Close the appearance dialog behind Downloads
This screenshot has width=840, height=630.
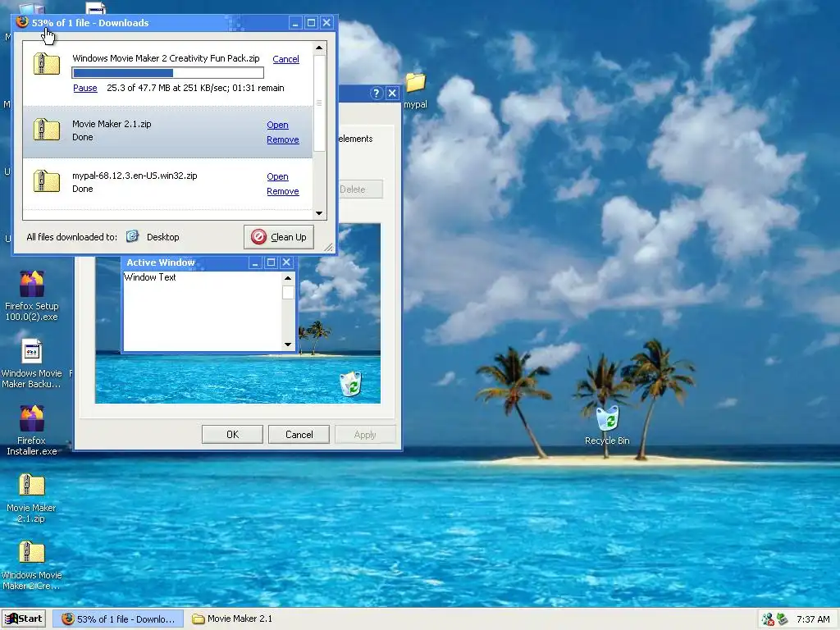pos(392,94)
